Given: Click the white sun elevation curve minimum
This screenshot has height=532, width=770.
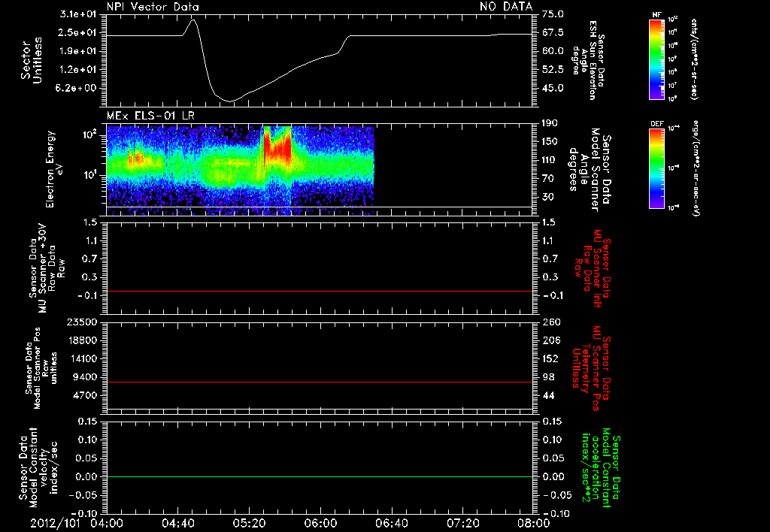Looking at the screenshot, I should click(230, 101).
